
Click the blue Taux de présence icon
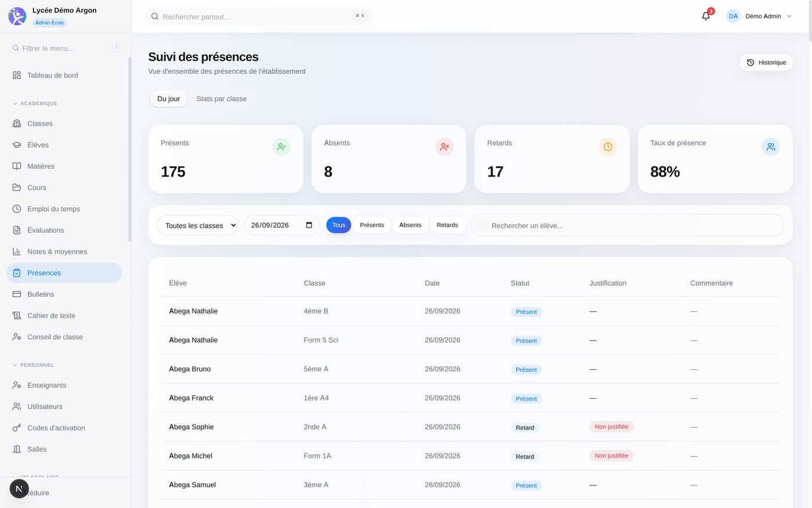(771, 147)
